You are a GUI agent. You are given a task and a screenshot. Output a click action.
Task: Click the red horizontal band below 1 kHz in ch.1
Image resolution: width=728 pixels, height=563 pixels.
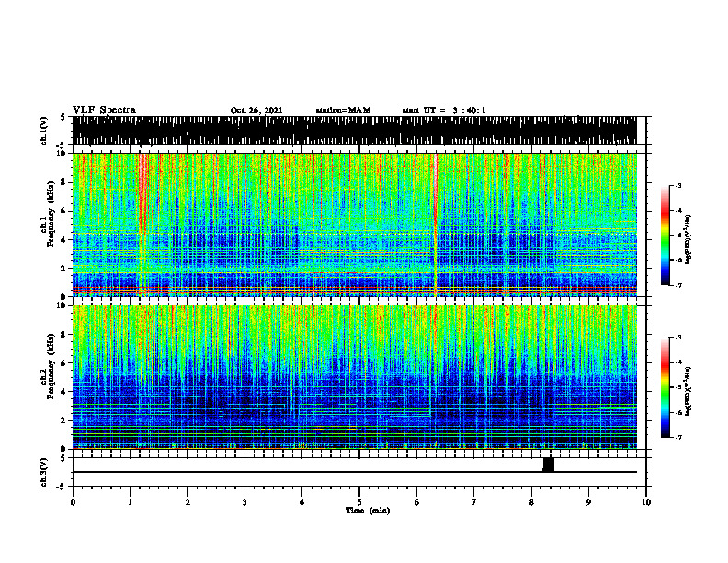pos(354,289)
